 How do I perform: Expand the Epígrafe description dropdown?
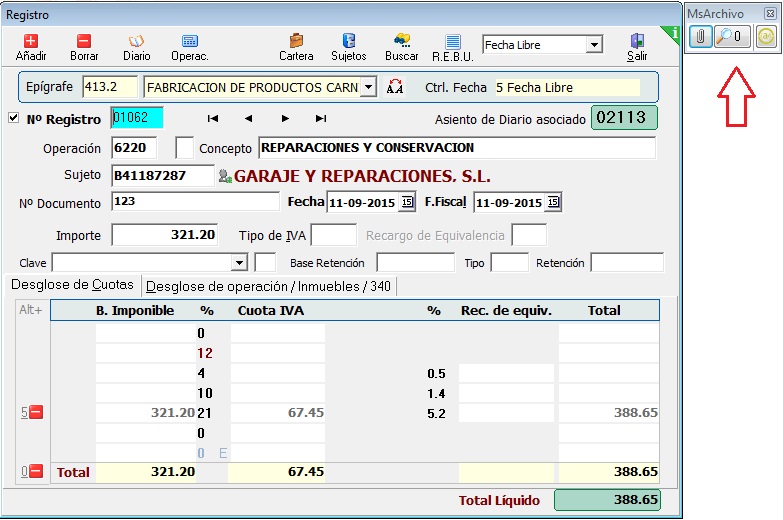pos(368,87)
